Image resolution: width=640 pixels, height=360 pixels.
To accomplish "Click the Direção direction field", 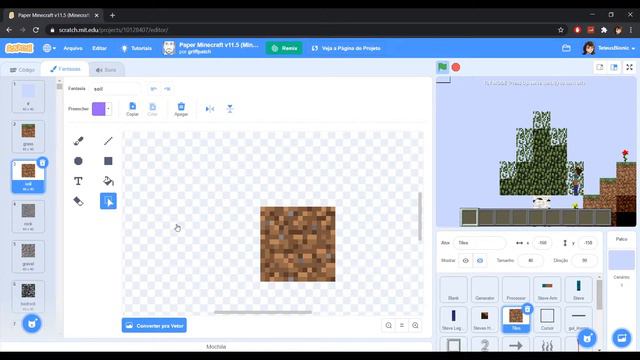I will (584, 260).
